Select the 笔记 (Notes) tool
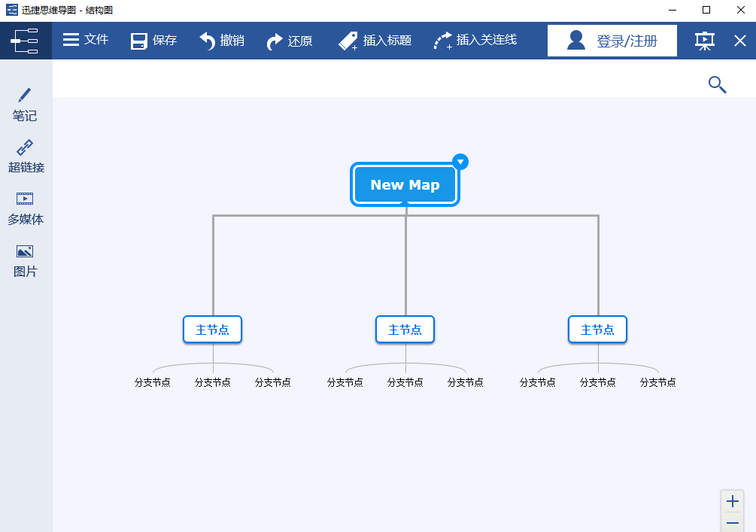Screen dimensions: 756x532 click(x=25, y=105)
